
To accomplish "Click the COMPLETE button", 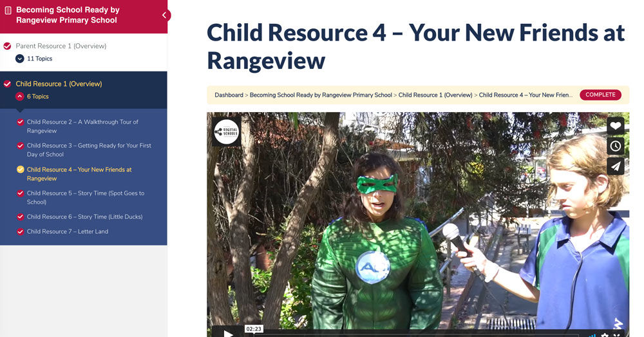I will click(600, 95).
